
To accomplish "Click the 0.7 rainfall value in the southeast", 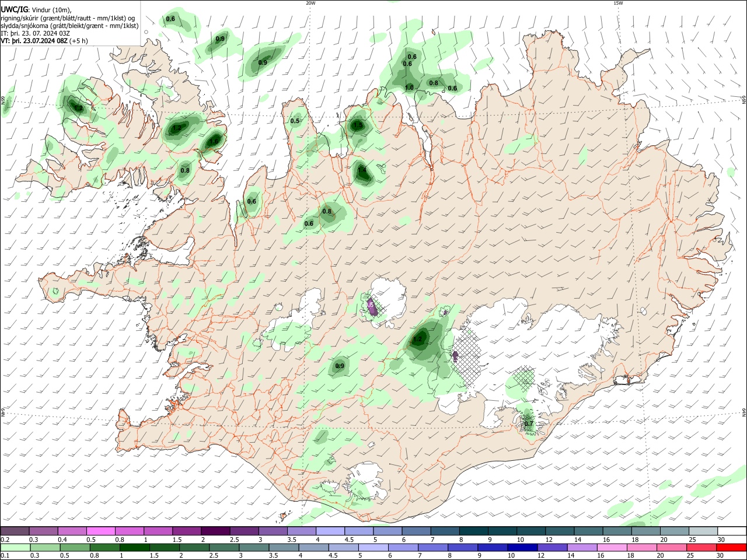I will (x=529, y=424).
